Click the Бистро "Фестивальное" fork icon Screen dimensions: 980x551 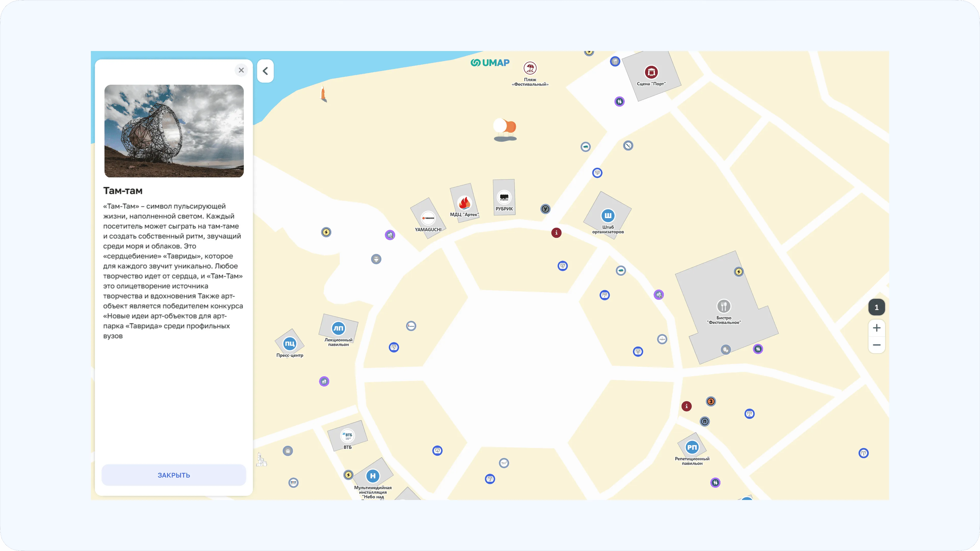724,306
